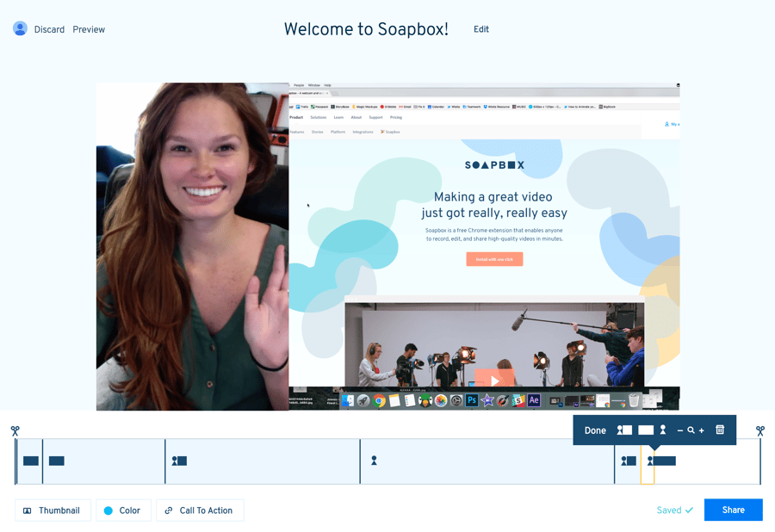Open the player Color picker
The image size is (775, 532).
point(123,510)
